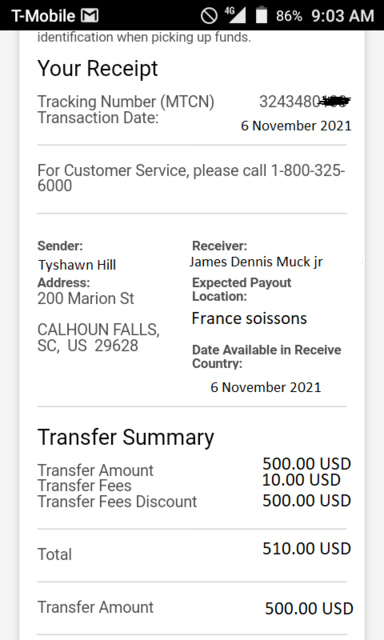Tap the Gmail notification icon

89,16
